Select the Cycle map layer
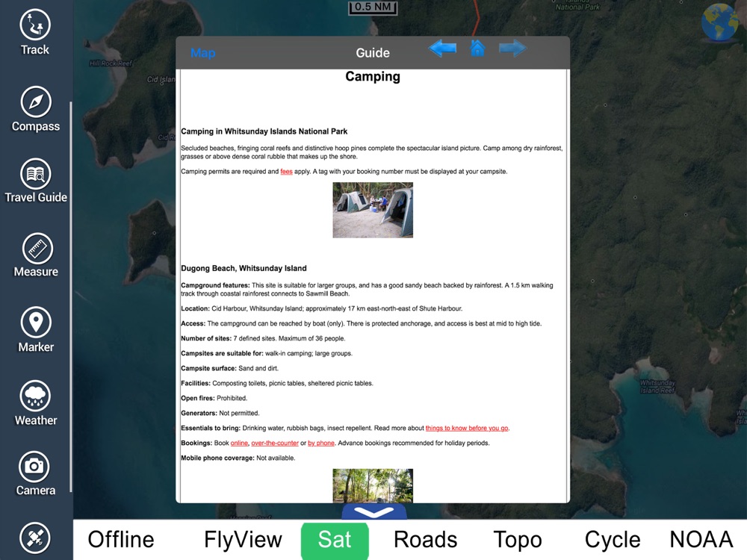747x560 pixels. [x=613, y=540]
